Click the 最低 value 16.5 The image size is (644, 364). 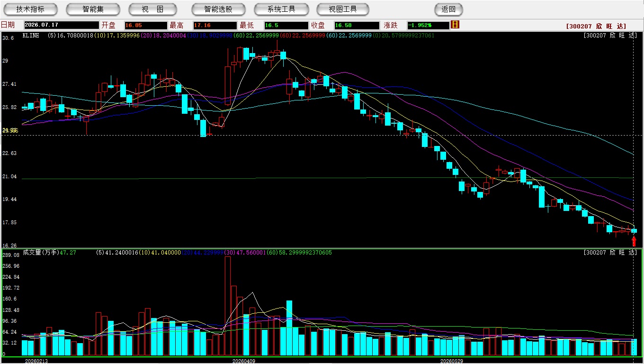(x=286, y=25)
